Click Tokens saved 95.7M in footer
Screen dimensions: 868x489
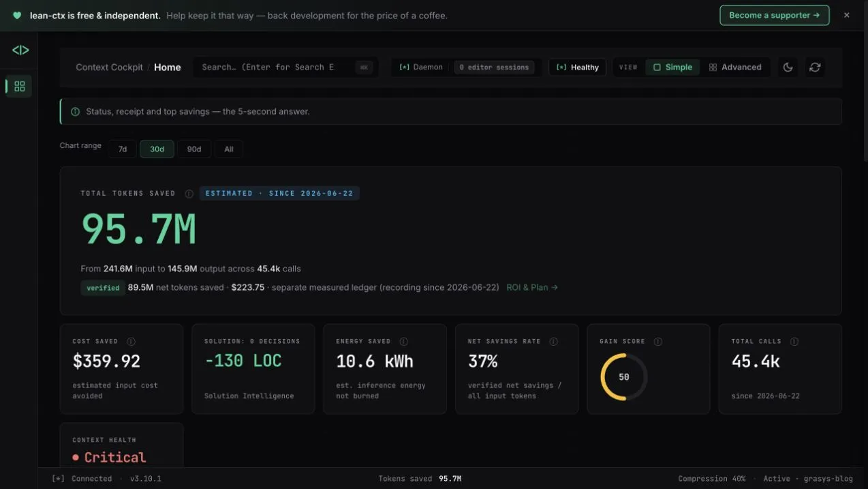click(420, 478)
